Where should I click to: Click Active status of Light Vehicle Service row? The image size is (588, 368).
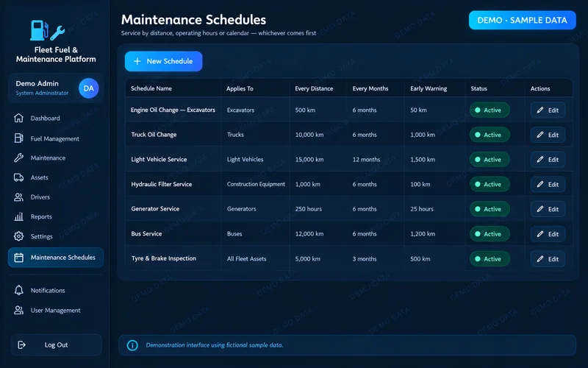(490, 159)
